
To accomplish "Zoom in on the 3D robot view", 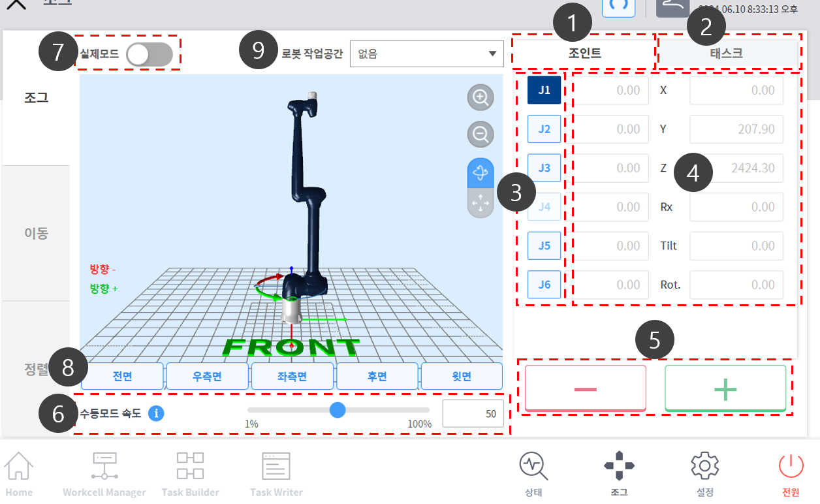I will pos(481,98).
